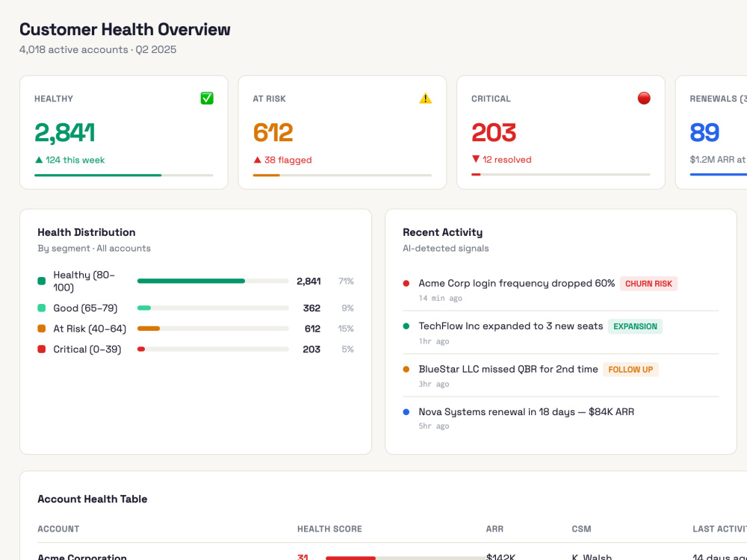This screenshot has height=560, width=747.
Task: Click the Good (65-79) distribution bar
Action: click(x=213, y=308)
